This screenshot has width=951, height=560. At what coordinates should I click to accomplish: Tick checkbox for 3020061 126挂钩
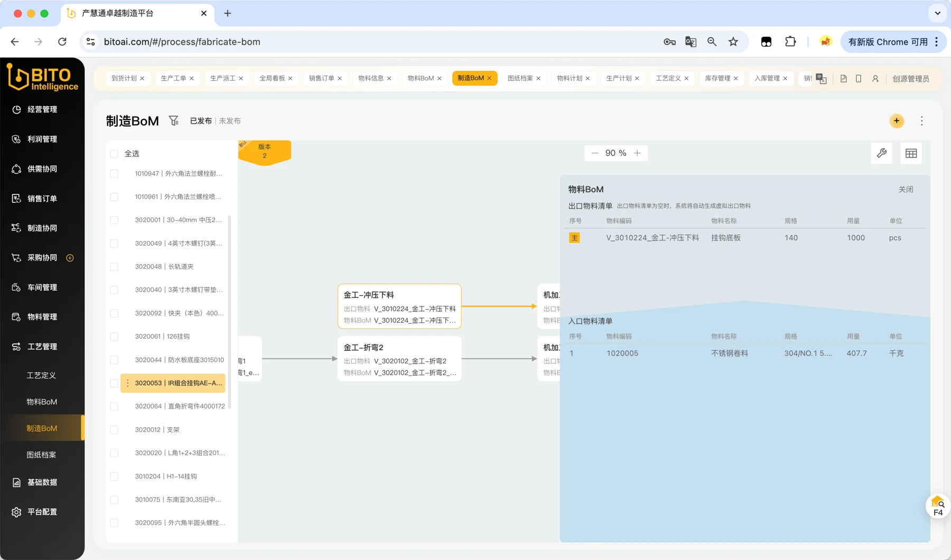tap(114, 337)
